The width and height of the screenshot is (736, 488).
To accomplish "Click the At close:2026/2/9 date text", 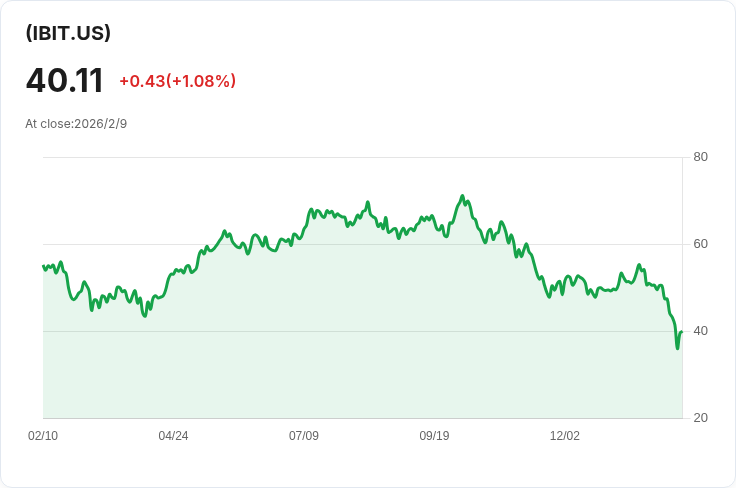I will coord(76,124).
